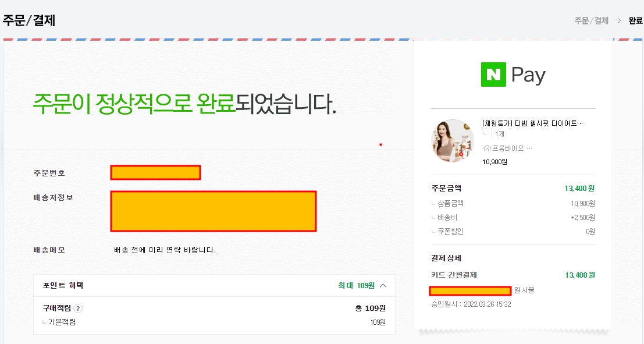Click the circular product thumbnail image
This screenshot has height=344, width=644.
(453, 140)
